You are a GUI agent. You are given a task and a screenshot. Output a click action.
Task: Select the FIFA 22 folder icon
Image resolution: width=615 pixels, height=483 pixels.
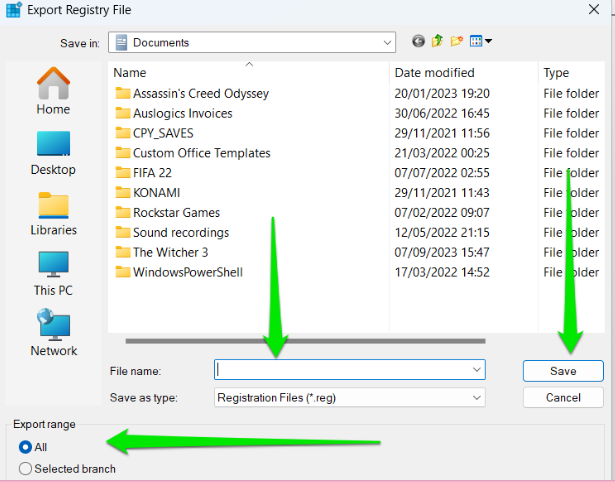123,173
